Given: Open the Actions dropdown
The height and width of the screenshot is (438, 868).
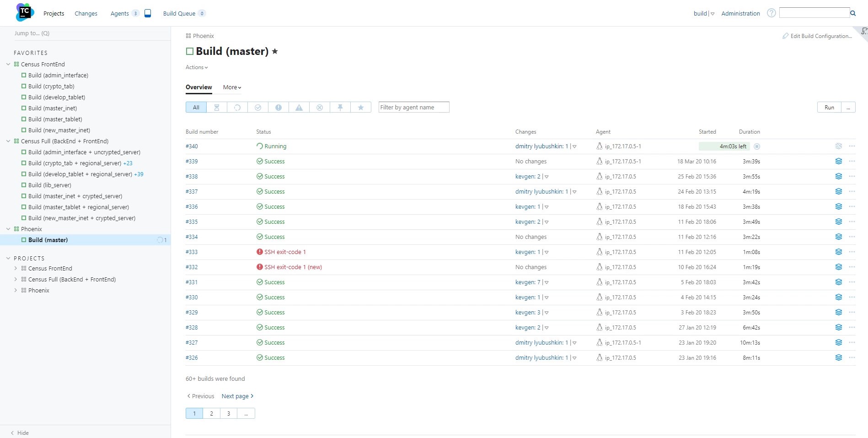Looking at the screenshot, I should [197, 67].
